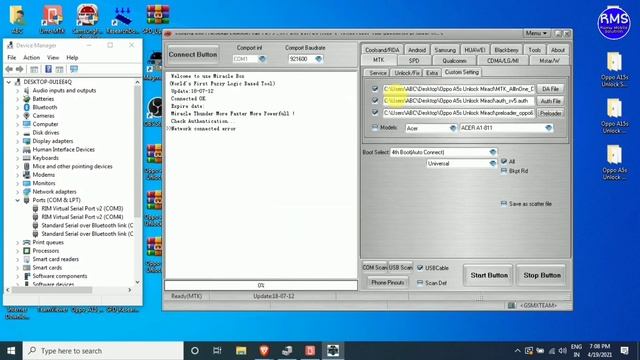Screen dimensions: 640x360
Task: Click the Connect Button
Action: [193, 54]
